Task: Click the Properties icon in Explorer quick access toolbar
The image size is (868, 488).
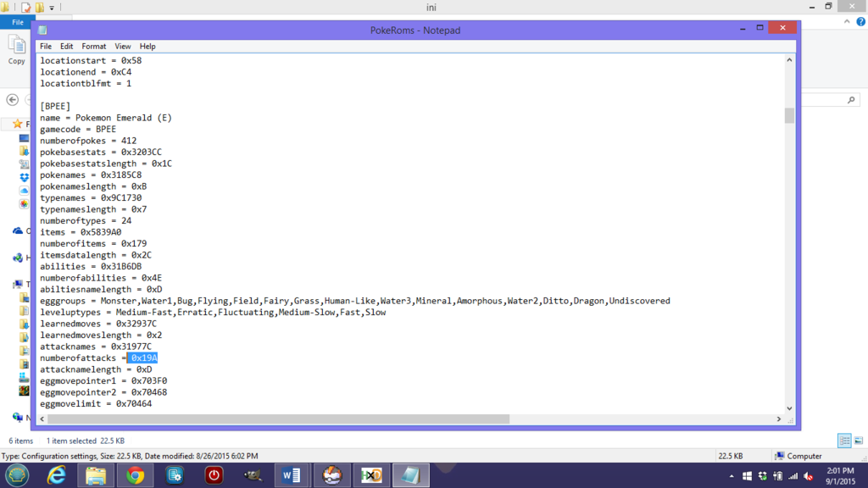Action: coord(26,7)
